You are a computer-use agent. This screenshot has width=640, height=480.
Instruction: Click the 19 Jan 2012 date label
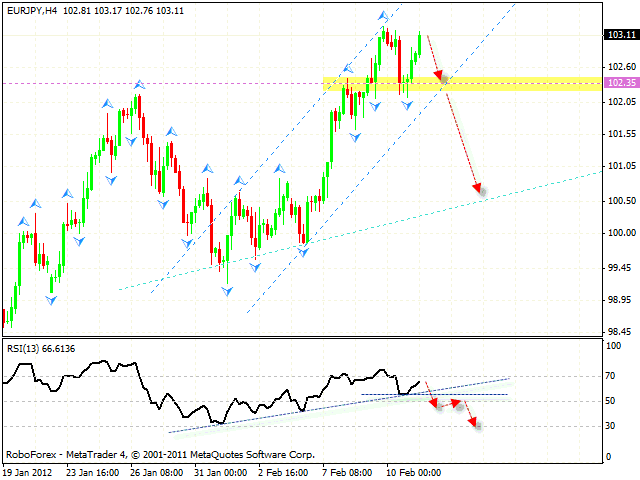click(31, 472)
